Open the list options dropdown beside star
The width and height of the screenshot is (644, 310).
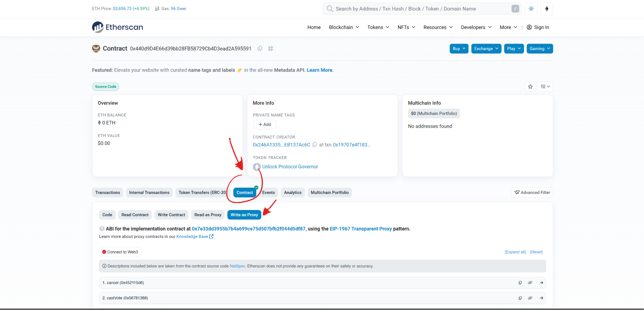pyautogui.click(x=545, y=86)
